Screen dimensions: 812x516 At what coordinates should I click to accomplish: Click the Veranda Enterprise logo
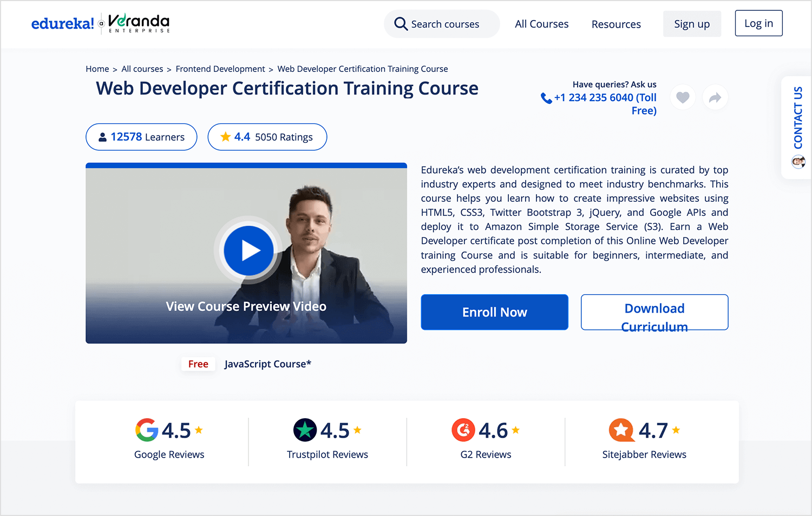[x=139, y=23]
